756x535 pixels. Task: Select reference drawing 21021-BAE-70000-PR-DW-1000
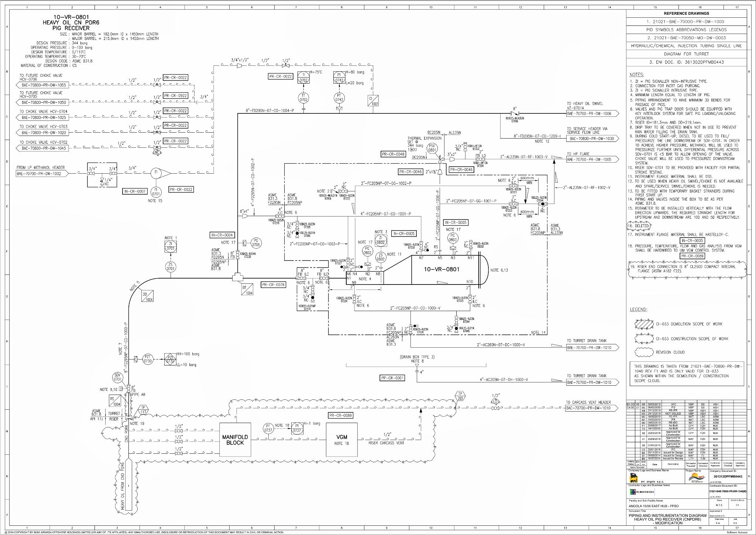tap(686, 21)
